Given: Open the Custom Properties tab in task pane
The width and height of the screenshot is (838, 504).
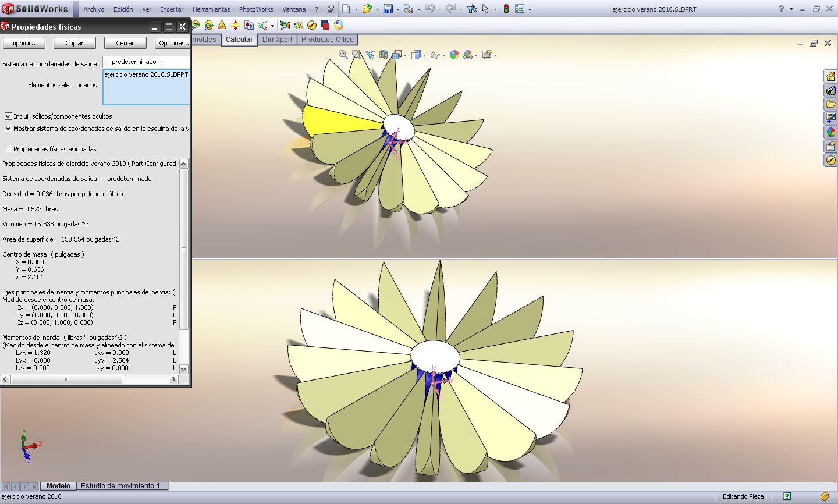Looking at the screenshot, I should [x=831, y=146].
